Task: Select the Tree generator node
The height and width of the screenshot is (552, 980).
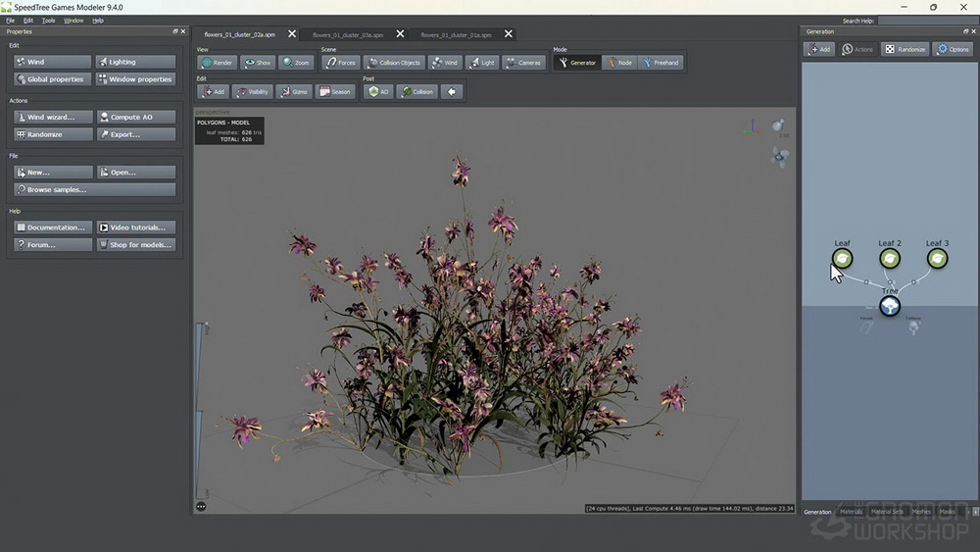Action: (x=890, y=306)
